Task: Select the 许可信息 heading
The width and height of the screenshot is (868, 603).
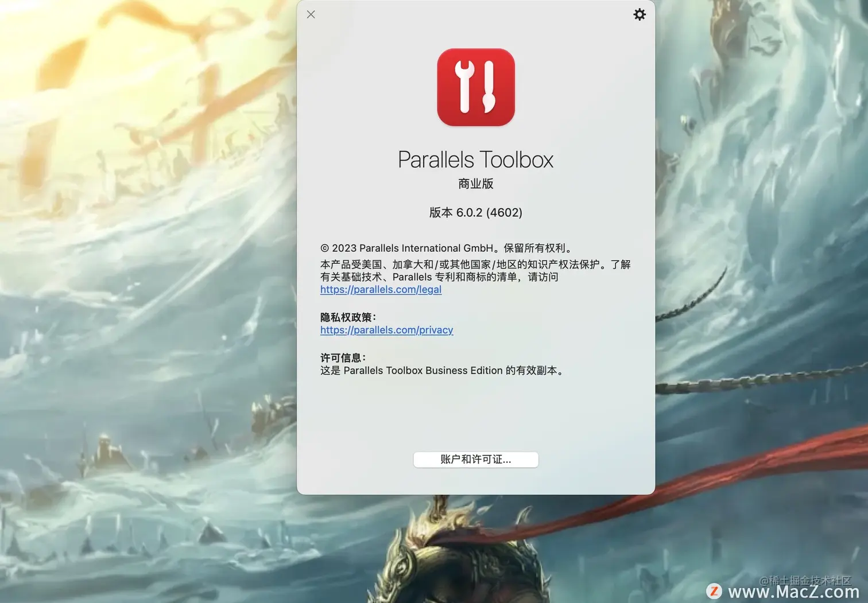Action: pyautogui.click(x=343, y=357)
